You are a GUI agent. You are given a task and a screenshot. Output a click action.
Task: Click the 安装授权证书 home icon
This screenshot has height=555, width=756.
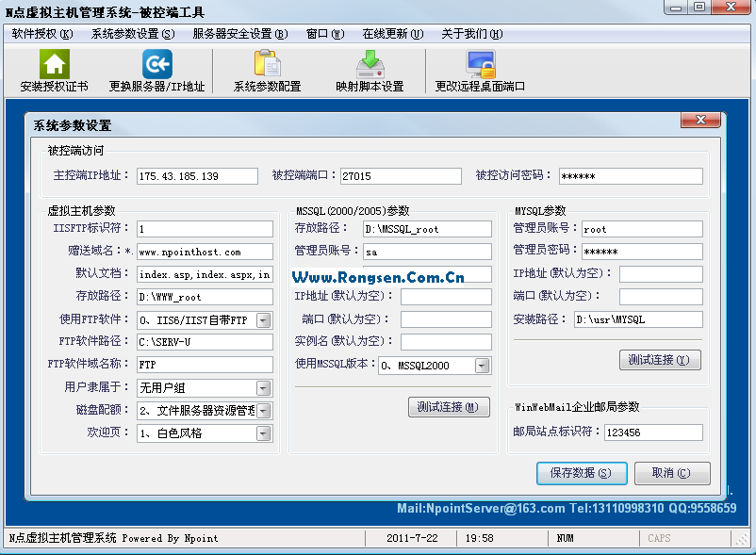point(54,64)
